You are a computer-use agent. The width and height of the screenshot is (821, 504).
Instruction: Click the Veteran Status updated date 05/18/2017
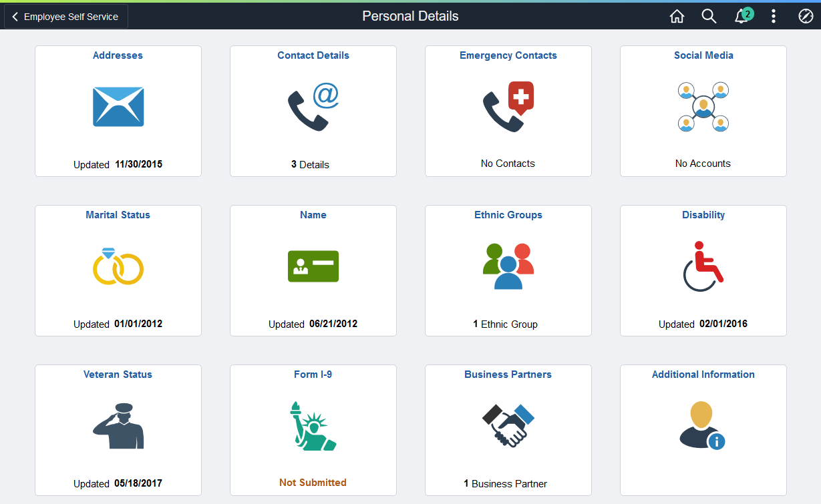(x=138, y=483)
